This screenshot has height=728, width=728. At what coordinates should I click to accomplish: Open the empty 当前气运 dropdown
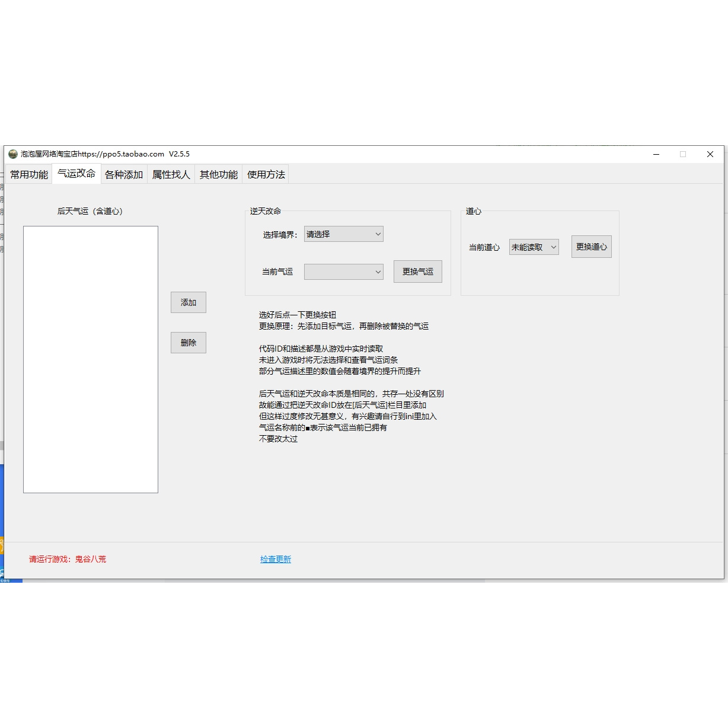click(x=344, y=272)
